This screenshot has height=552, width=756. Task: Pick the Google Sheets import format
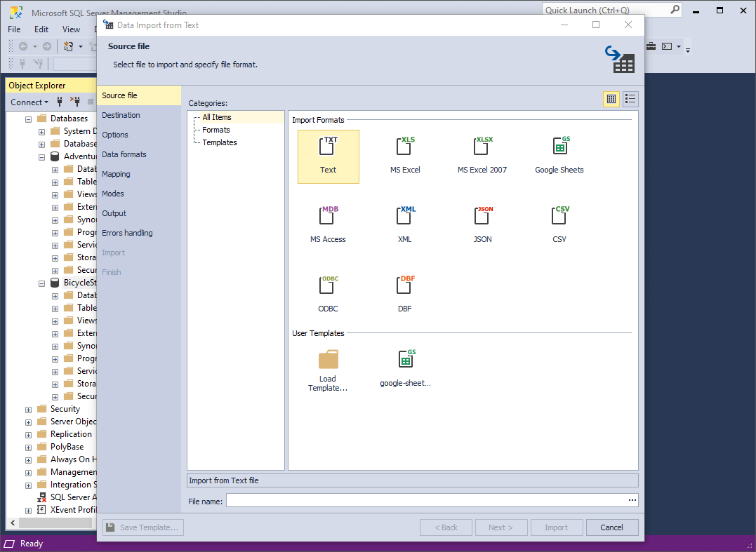(x=559, y=151)
